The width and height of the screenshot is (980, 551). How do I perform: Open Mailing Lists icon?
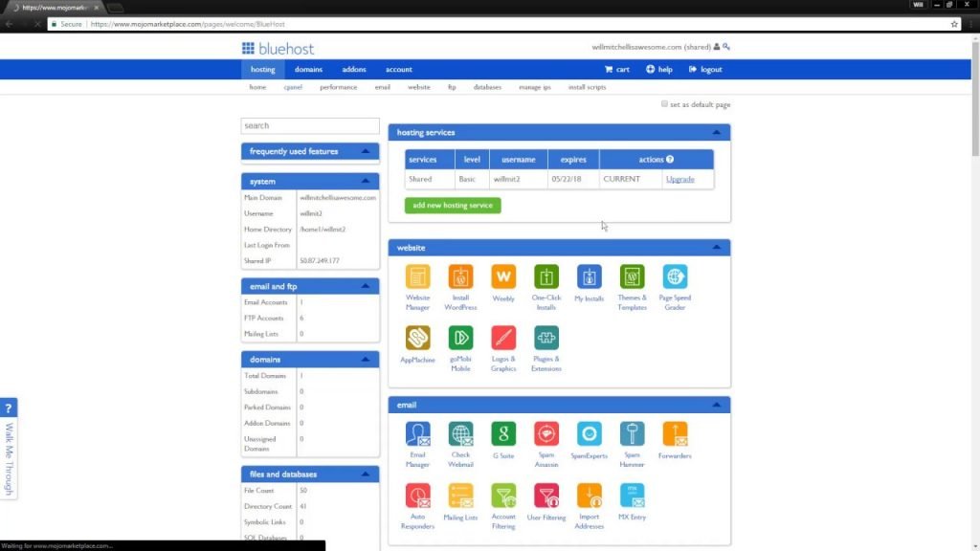[x=460, y=496]
